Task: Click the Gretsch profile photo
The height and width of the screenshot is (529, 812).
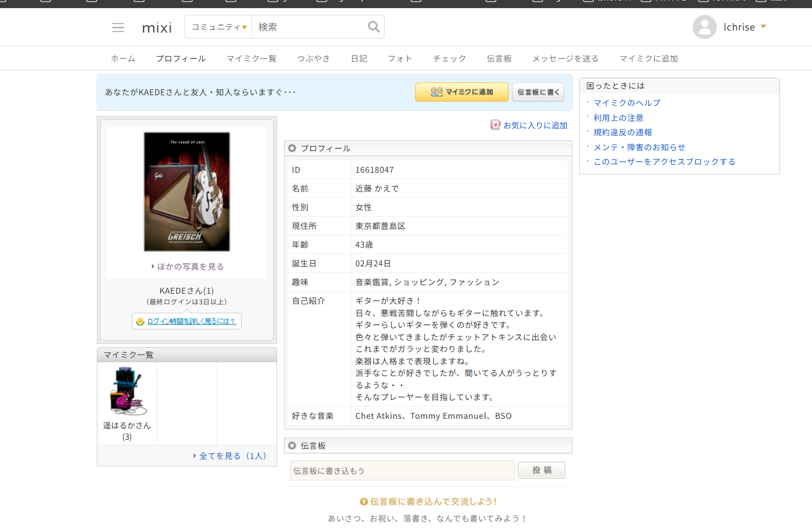Action: coord(187,191)
